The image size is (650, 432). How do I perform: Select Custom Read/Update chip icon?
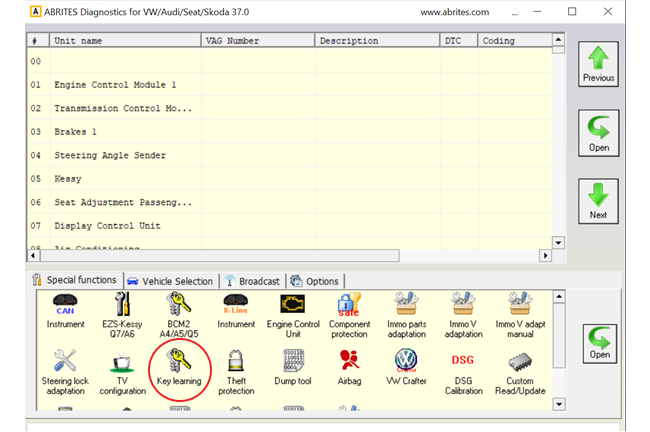[520, 372]
